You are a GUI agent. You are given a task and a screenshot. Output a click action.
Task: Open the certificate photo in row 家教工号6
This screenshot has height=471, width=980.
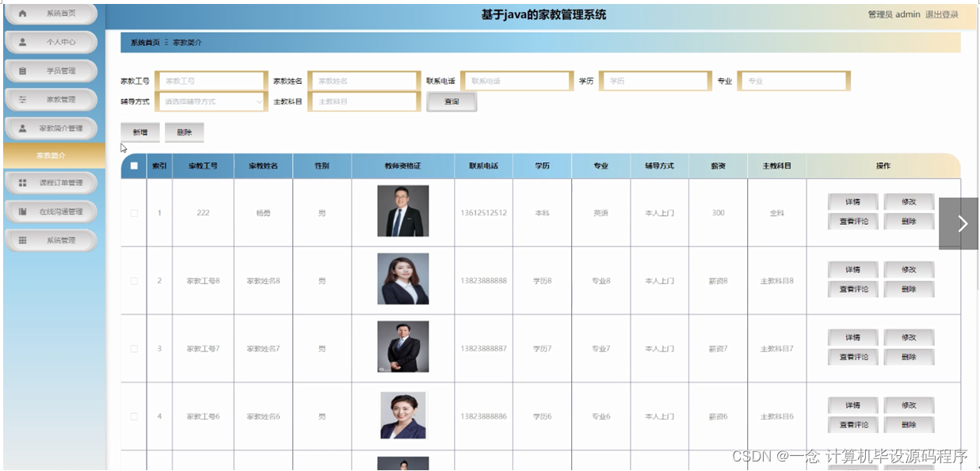tap(403, 415)
